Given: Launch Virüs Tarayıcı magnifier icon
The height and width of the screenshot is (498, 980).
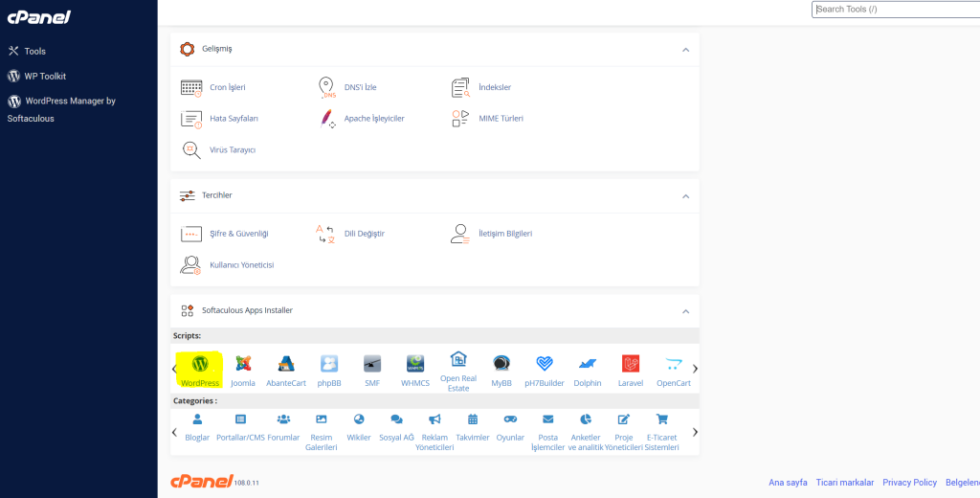Looking at the screenshot, I should [191, 150].
